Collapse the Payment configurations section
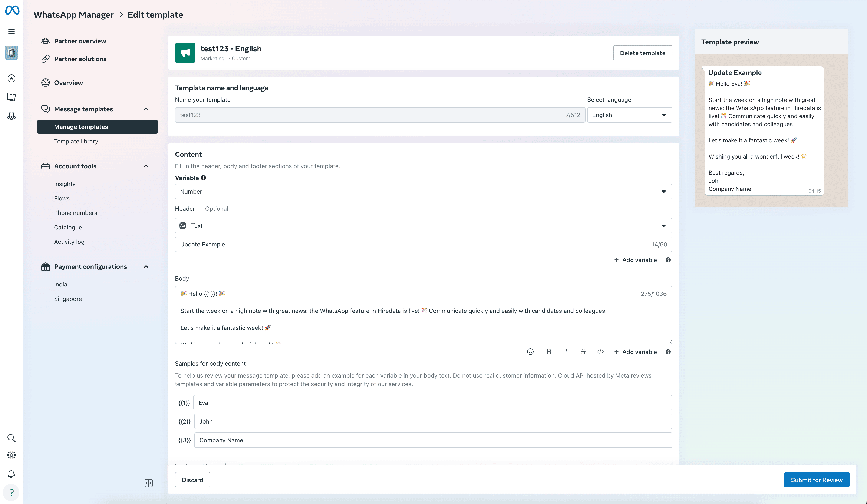 click(x=146, y=267)
